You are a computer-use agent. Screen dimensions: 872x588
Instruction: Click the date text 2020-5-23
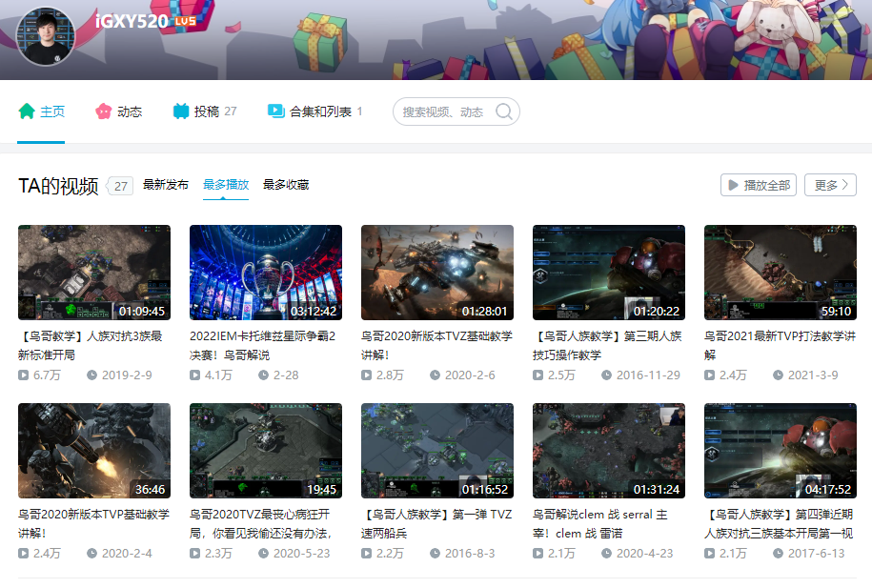click(301, 553)
